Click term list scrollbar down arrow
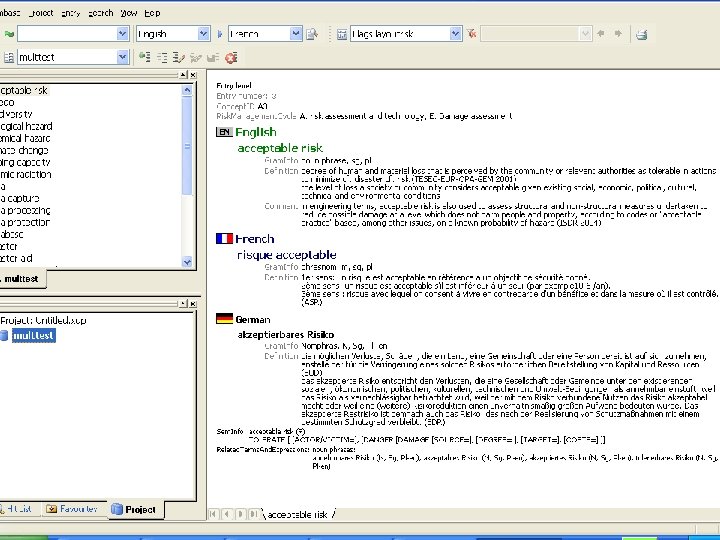 [187, 262]
